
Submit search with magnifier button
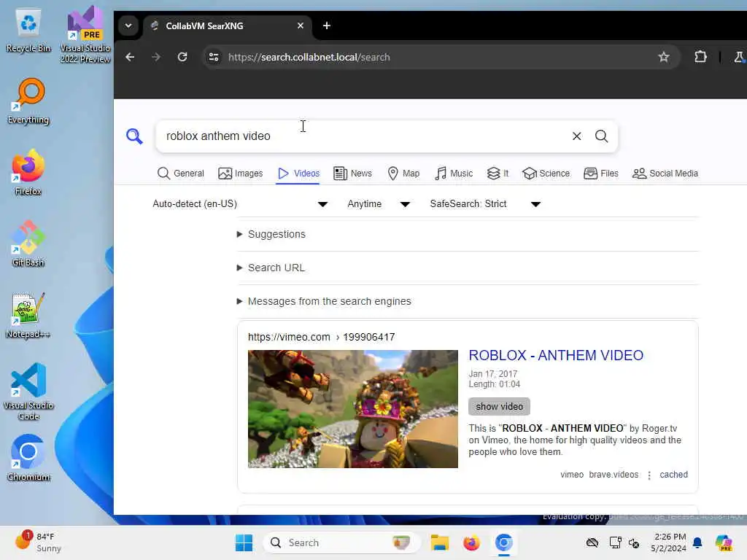[x=602, y=136]
